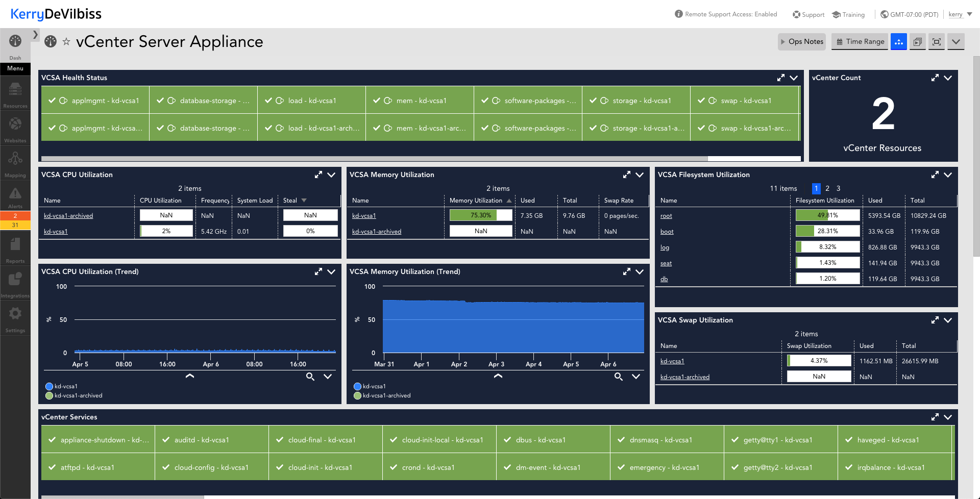Open the root filesystem link
This screenshot has width=980, height=499.
(666, 216)
